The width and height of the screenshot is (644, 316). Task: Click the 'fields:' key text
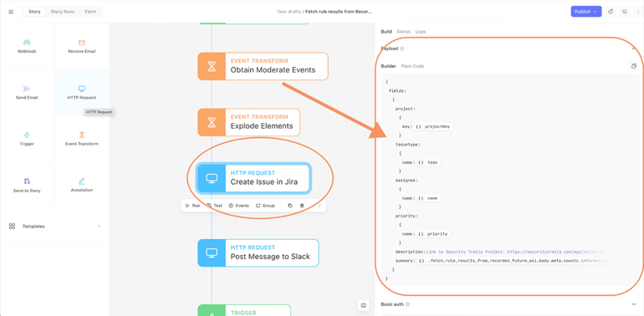(397, 90)
